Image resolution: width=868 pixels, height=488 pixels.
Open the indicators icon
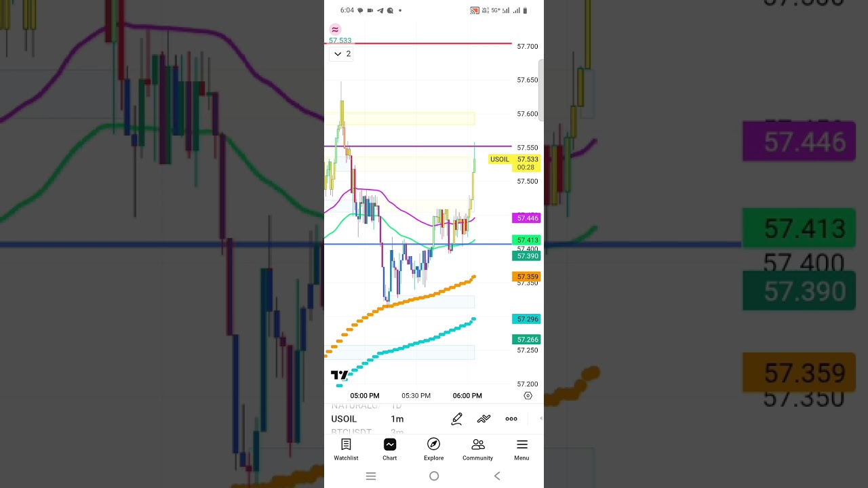click(x=484, y=419)
